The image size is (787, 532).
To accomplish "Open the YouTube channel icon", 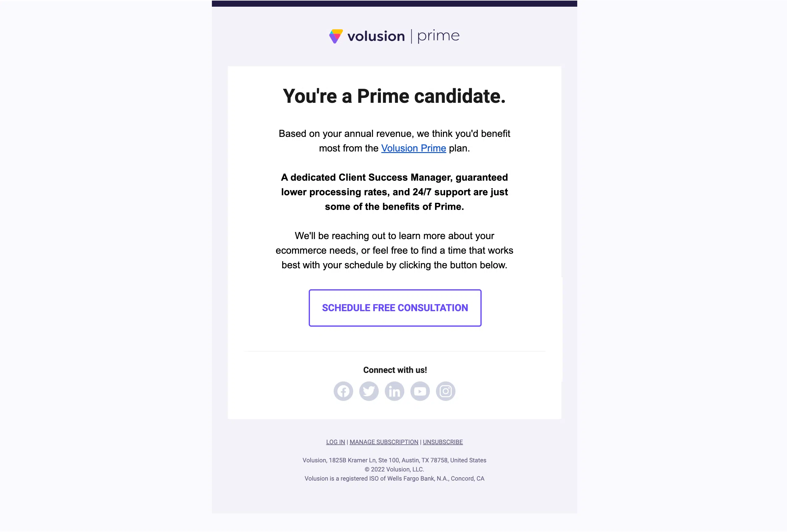I will coord(420,391).
